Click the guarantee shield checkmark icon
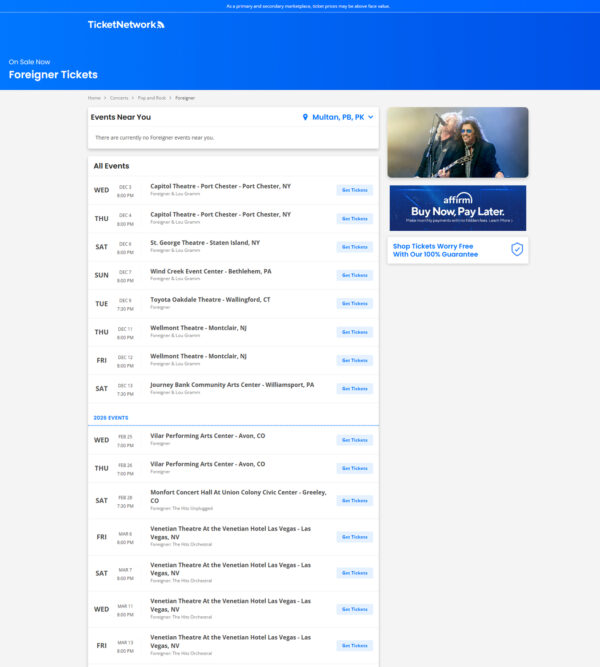This screenshot has height=667, width=600. [x=517, y=249]
